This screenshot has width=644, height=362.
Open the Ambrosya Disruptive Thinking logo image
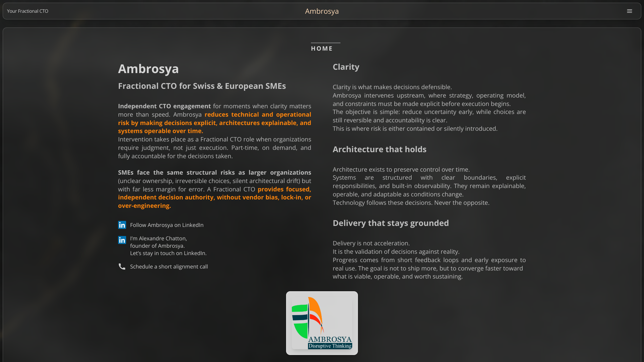(x=322, y=323)
